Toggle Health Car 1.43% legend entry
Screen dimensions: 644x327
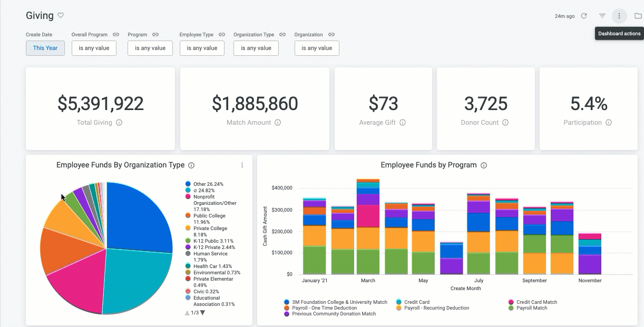[x=208, y=266]
